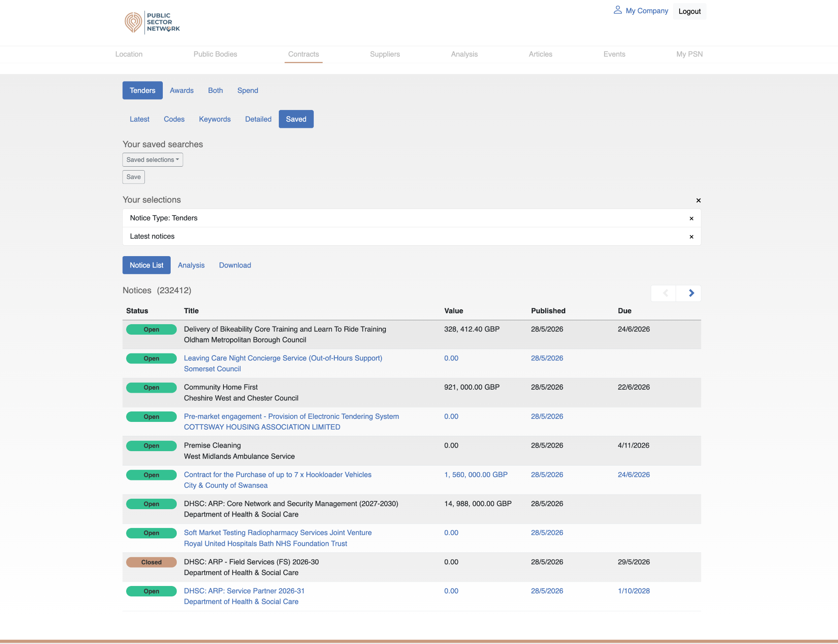
Task: Click the Published column header
Action: [548, 311]
